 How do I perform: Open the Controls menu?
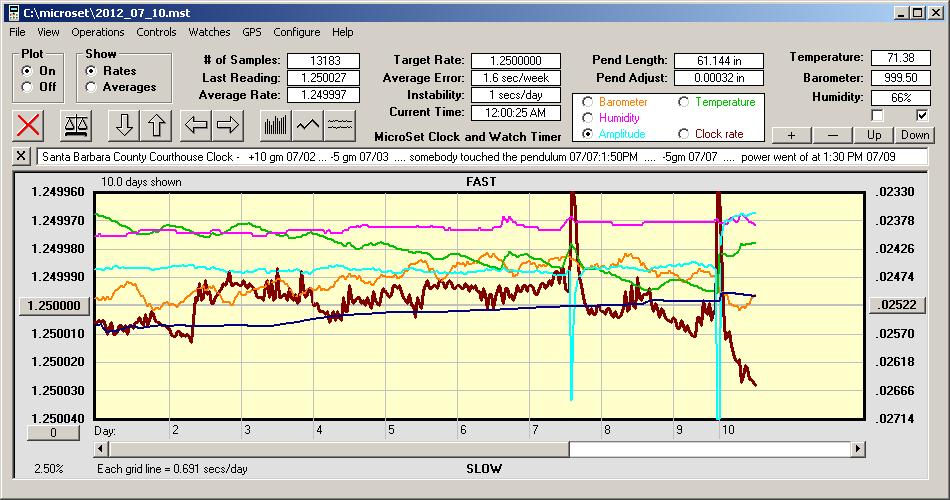pos(156,32)
